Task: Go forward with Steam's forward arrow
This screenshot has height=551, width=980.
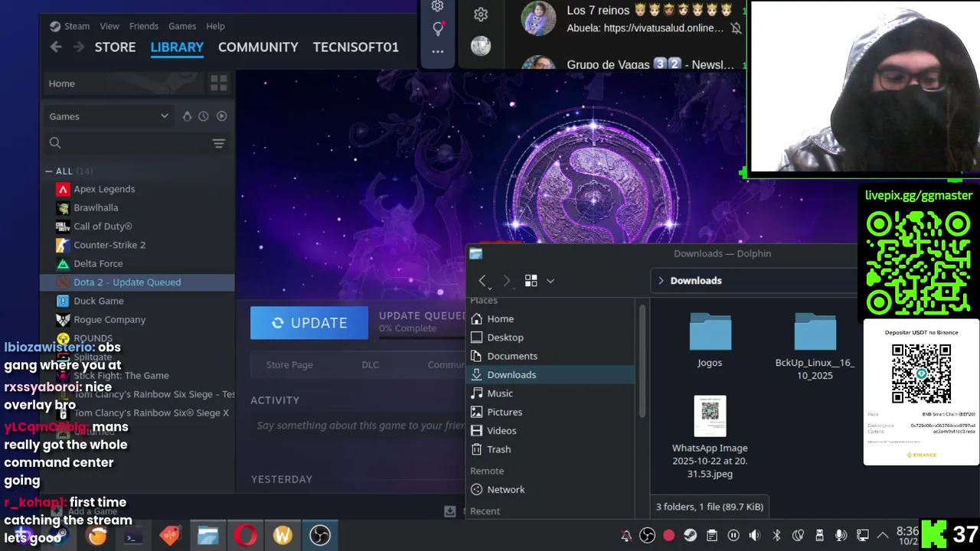Action: (x=79, y=47)
